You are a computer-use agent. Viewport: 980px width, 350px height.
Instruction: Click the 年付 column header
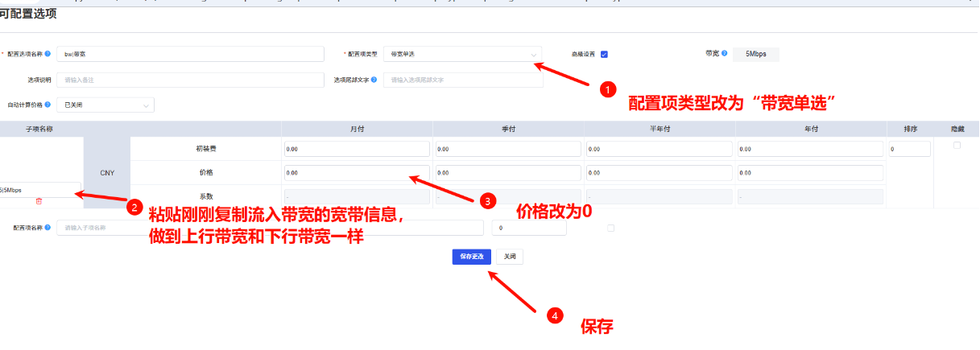pyautogui.click(x=811, y=129)
